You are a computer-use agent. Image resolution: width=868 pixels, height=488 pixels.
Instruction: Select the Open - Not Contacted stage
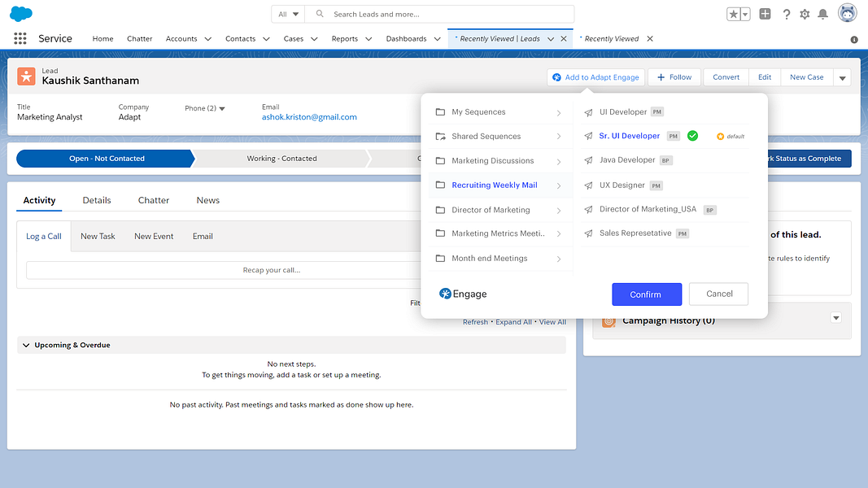(106, 159)
